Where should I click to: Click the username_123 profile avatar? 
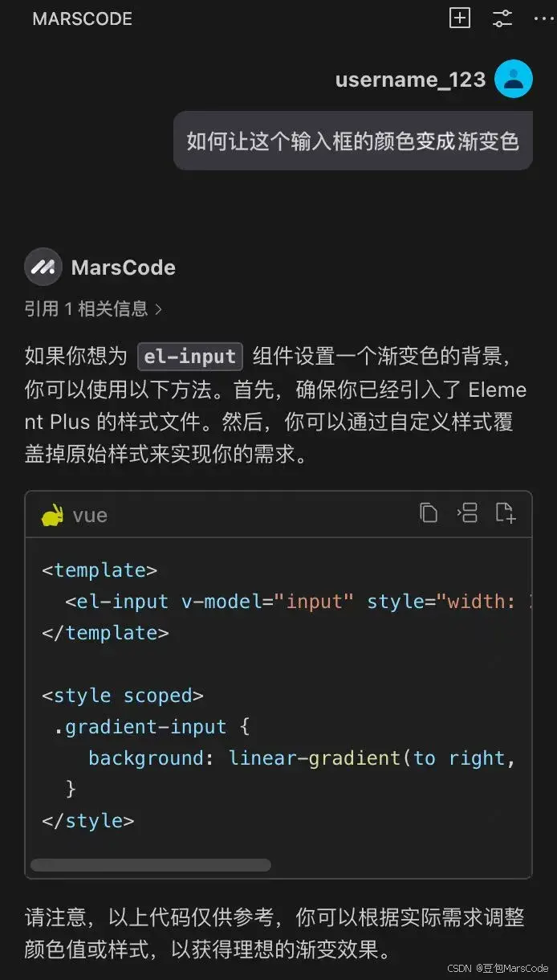coord(514,79)
